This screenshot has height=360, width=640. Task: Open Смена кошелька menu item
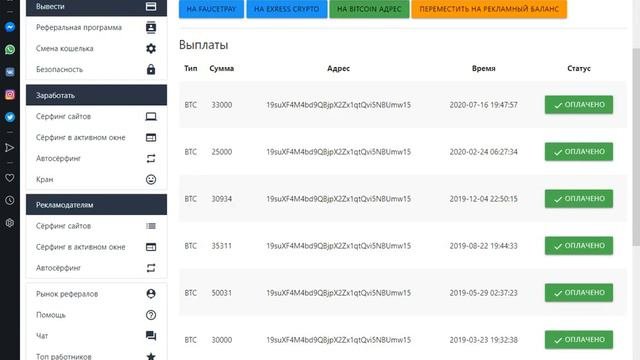tap(96, 49)
